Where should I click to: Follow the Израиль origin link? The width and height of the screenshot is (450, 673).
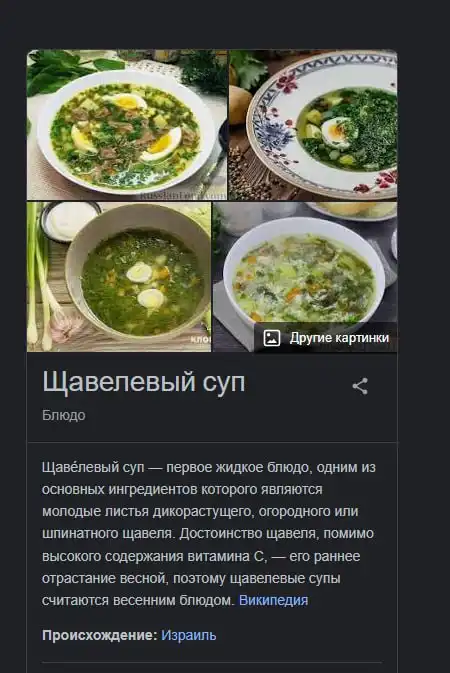189,635
